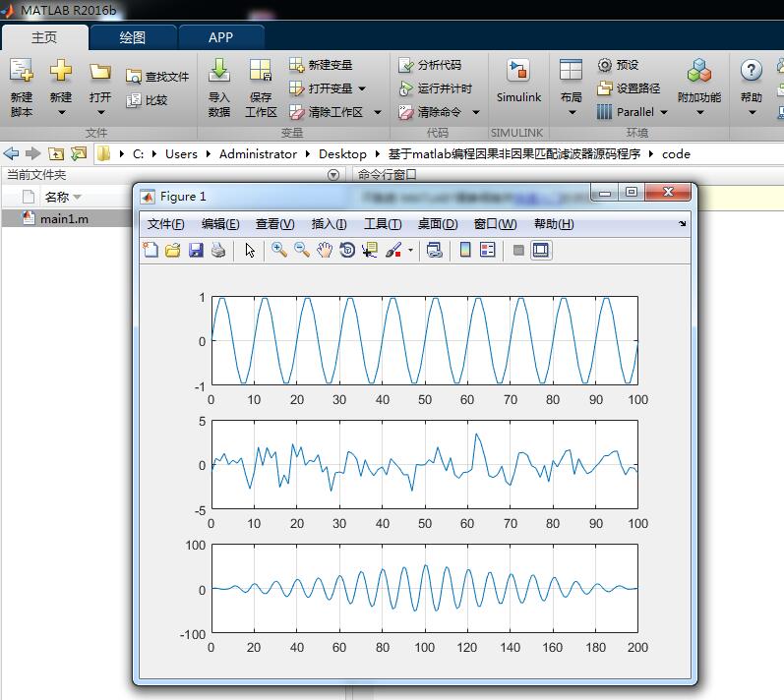Toggle the Rotate 3D tool
The width and height of the screenshot is (784, 700).
[347, 250]
